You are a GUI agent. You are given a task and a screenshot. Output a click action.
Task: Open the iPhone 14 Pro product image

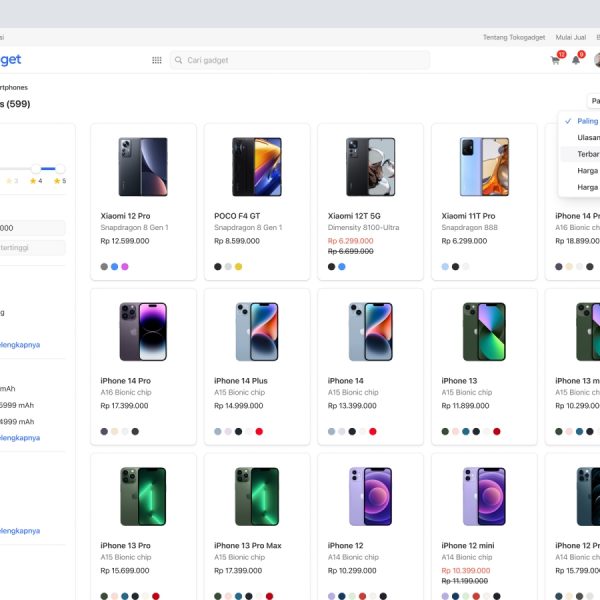click(143, 332)
